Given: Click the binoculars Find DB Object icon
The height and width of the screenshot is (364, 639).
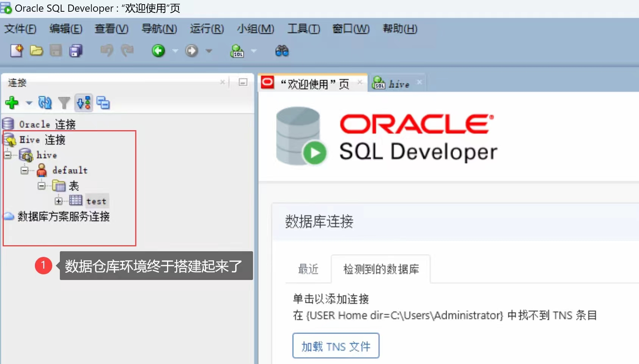Looking at the screenshot, I should coord(282,51).
